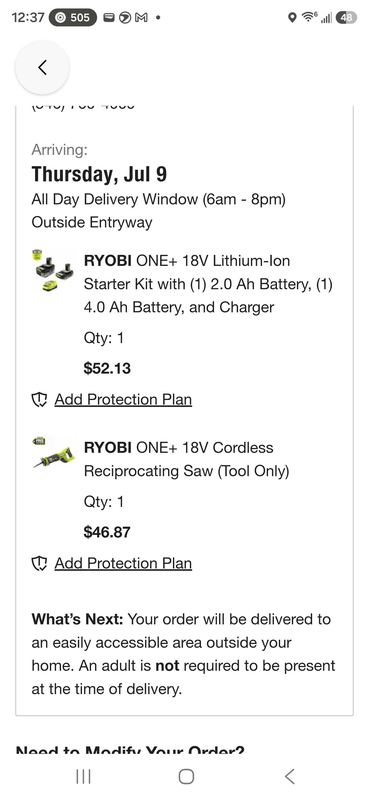
Task: Tap the Android recent apps button
Action: tap(83, 777)
